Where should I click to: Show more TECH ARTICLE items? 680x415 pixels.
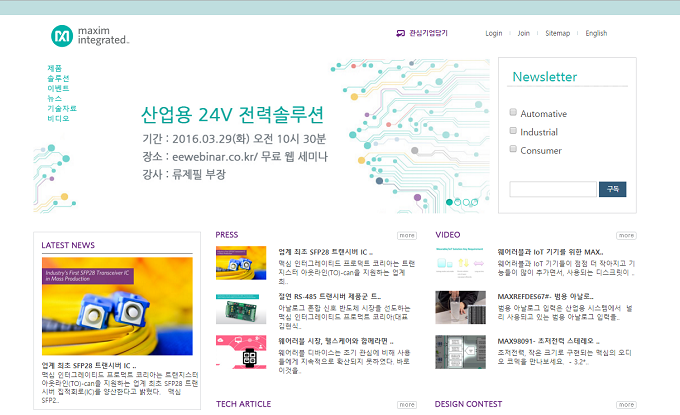pyautogui.click(x=407, y=405)
